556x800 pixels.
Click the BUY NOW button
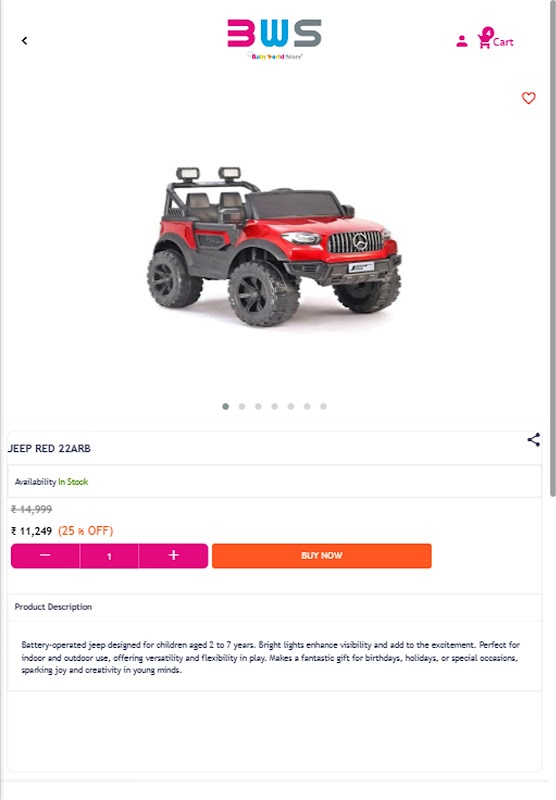(321, 556)
